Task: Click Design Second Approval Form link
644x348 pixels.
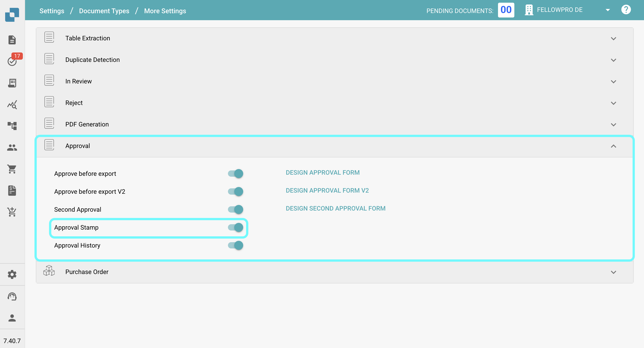Action: (x=335, y=208)
